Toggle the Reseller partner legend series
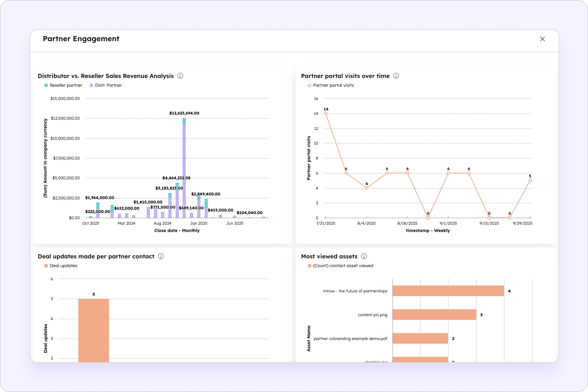The width and height of the screenshot is (588, 392). pyautogui.click(x=63, y=85)
